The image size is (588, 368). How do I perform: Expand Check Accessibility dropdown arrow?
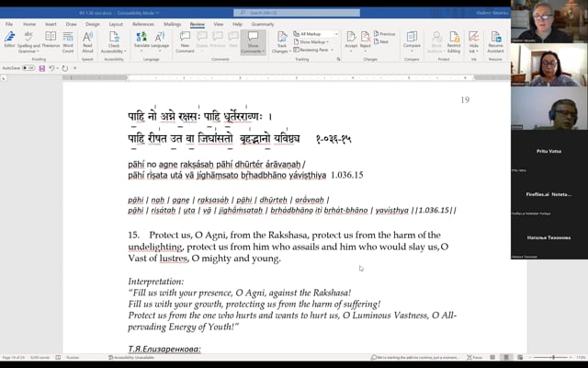click(x=125, y=52)
